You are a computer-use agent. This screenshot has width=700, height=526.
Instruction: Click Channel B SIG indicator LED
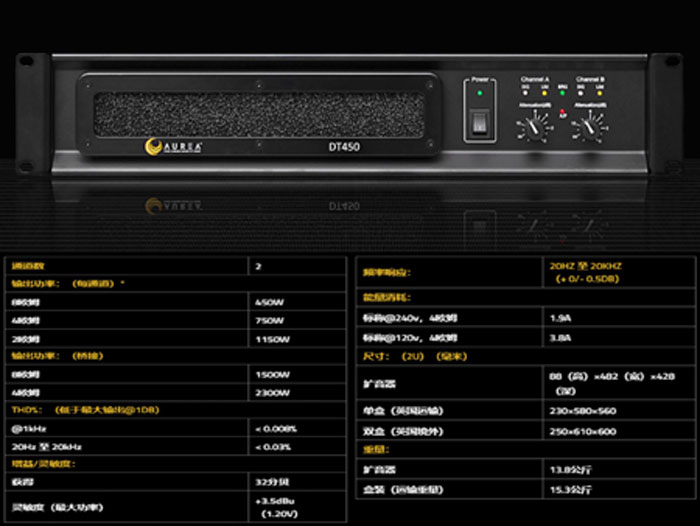[x=580, y=93]
